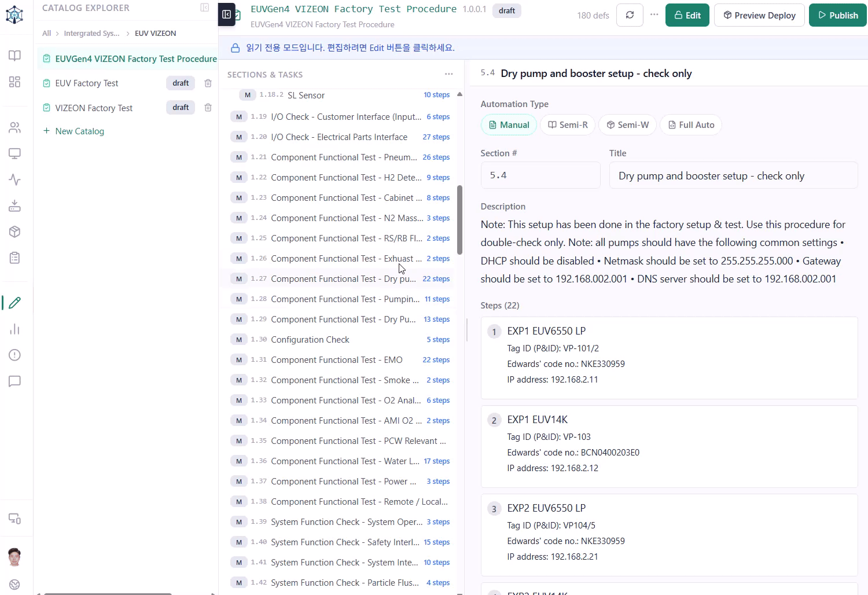Select step 3 EXP2 EUV6550 LP
This screenshot has height=595, width=868.
pos(669,535)
